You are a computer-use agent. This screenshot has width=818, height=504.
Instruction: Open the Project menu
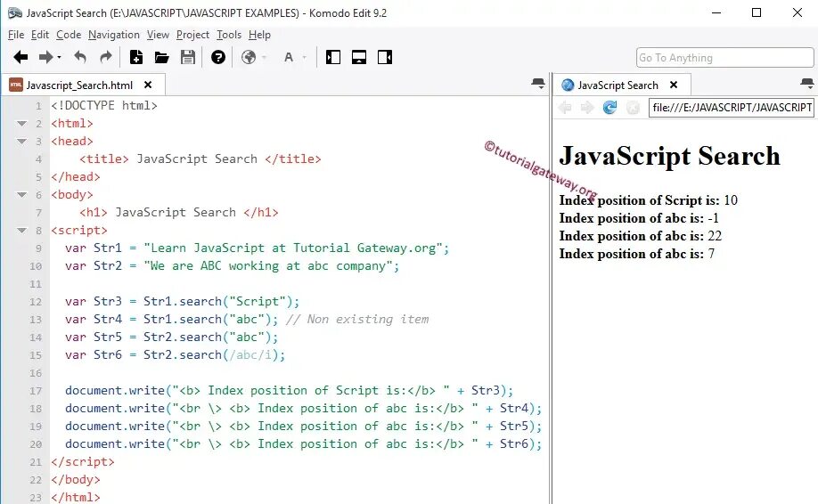pyautogui.click(x=192, y=35)
